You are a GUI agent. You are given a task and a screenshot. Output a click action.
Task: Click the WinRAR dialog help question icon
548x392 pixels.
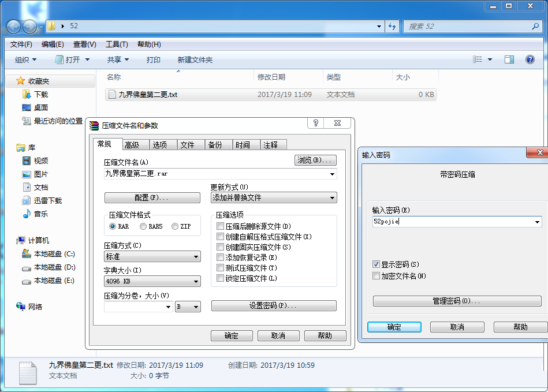pyautogui.click(x=316, y=123)
